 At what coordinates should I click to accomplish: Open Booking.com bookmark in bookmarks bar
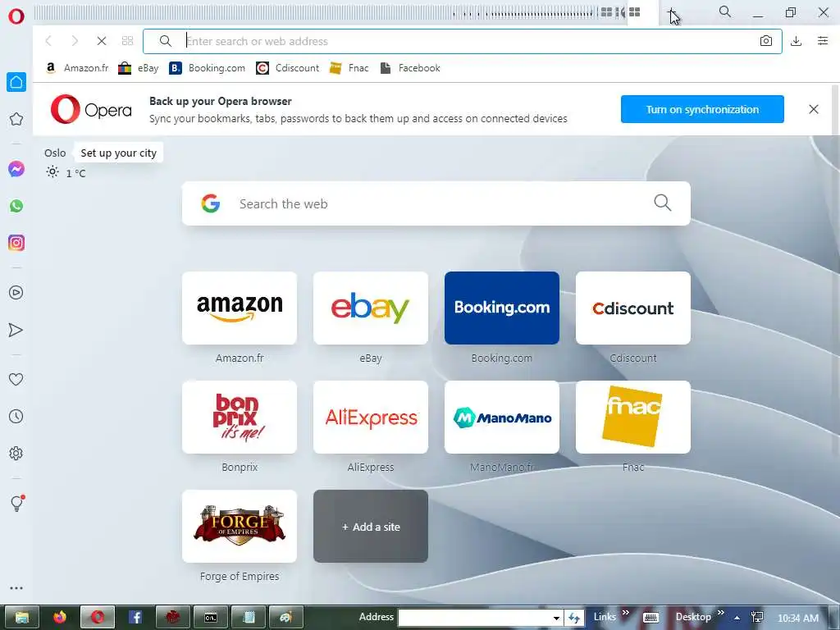click(208, 68)
